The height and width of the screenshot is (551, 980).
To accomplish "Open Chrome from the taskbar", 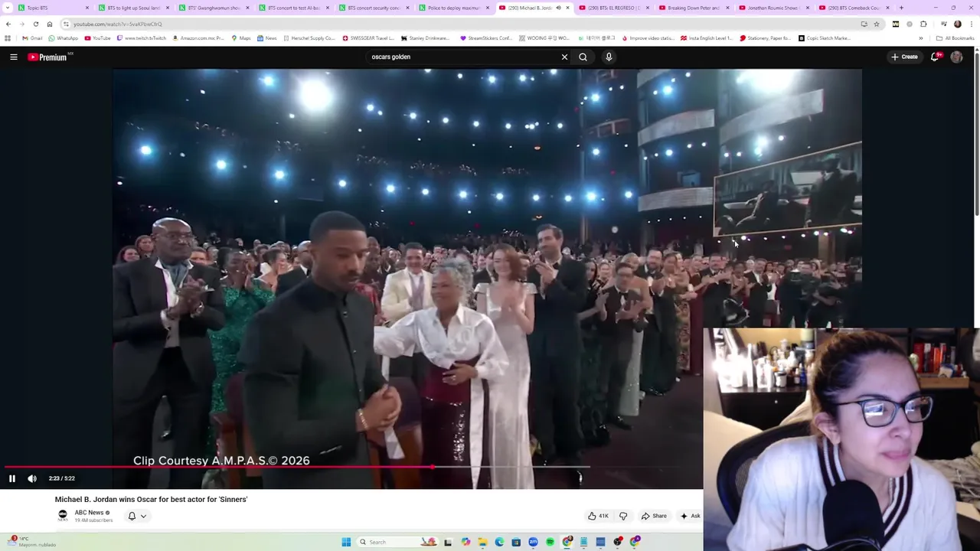I will coord(567,542).
